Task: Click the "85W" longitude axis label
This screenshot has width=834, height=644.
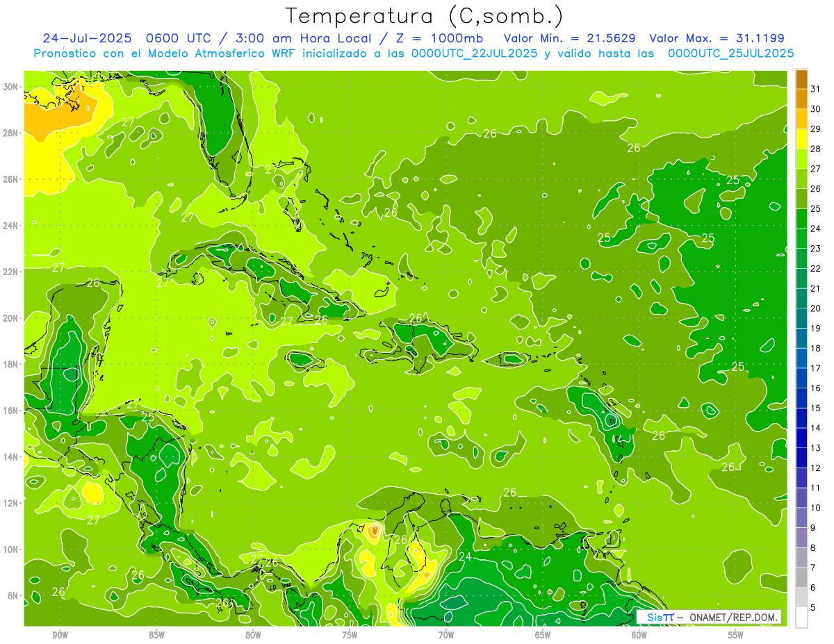Action: pos(157,635)
